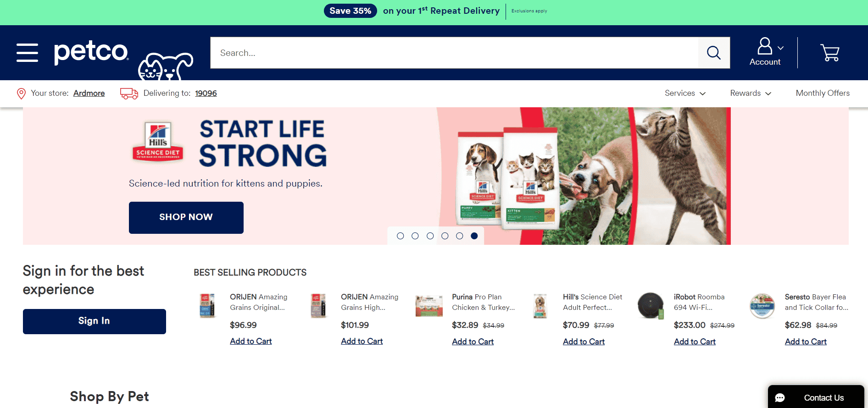Image resolution: width=868 pixels, height=408 pixels.
Task: Select the third carousel slide dot
Action: point(430,236)
